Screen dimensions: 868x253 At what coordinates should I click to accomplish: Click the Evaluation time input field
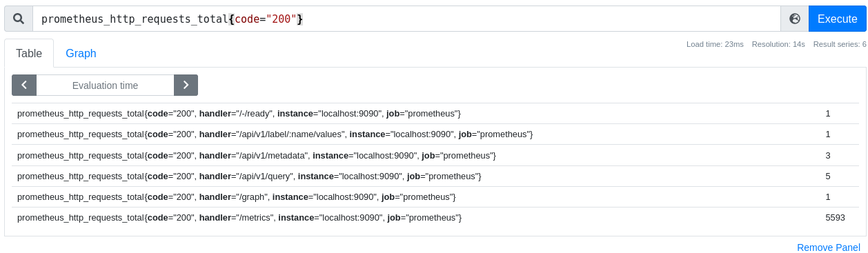coord(105,85)
